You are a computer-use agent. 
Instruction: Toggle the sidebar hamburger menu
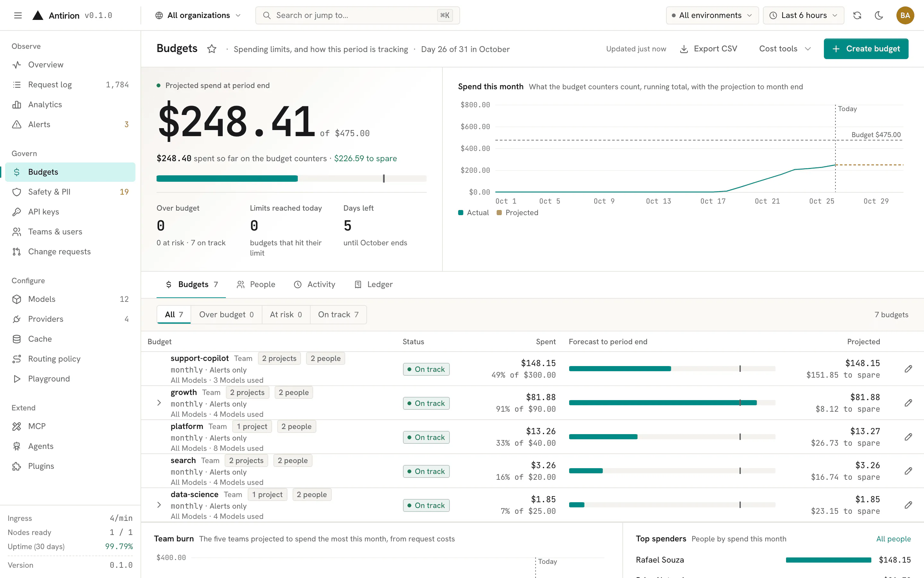tap(18, 15)
